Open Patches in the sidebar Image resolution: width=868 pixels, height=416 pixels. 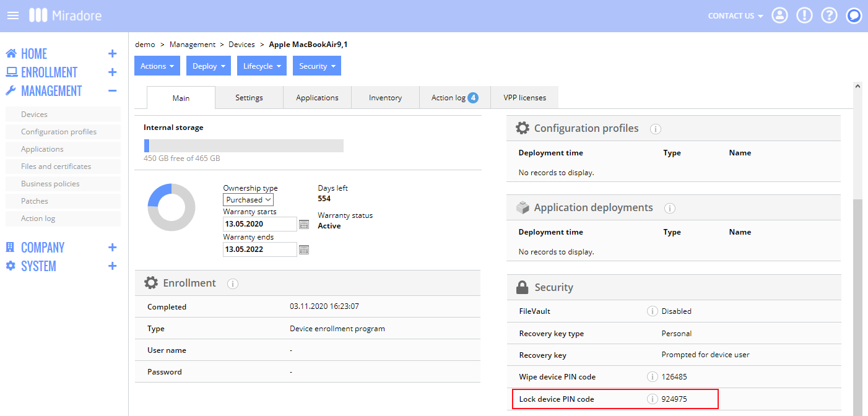click(x=63, y=201)
